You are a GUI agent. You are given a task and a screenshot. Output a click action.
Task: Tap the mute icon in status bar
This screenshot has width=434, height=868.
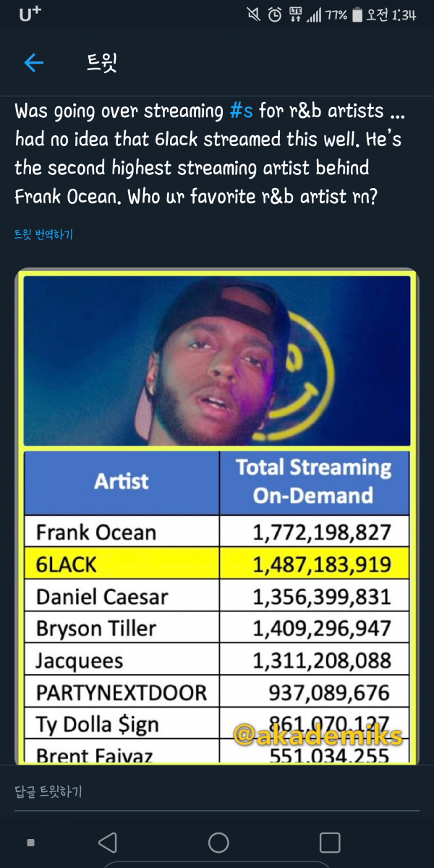pyautogui.click(x=254, y=15)
